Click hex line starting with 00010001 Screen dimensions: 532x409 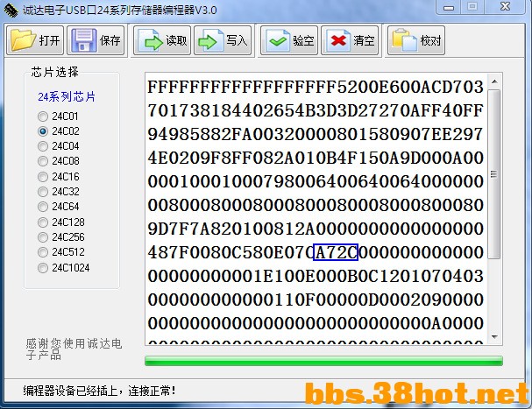click(x=316, y=181)
